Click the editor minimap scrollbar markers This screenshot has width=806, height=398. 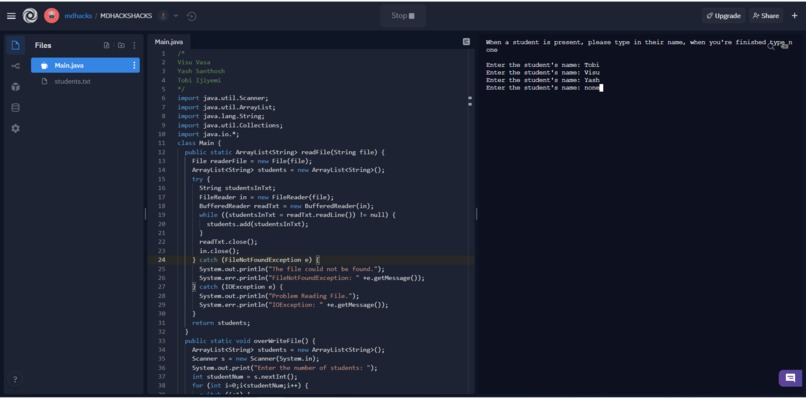[470, 100]
